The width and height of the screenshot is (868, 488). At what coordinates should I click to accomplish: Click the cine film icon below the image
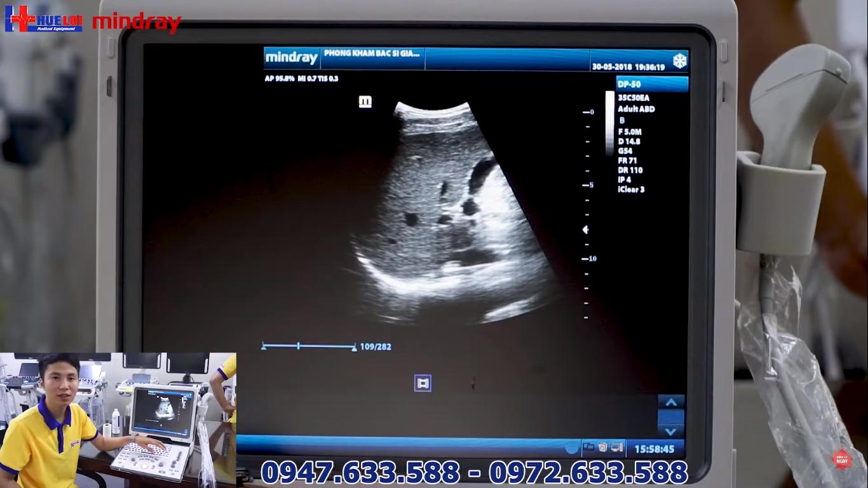[423, 383]
